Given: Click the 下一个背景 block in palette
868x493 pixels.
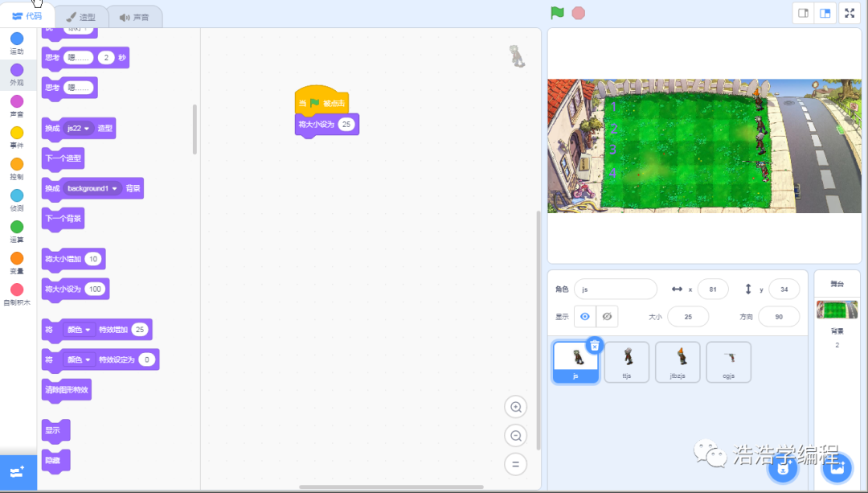Looking at the screenshot, I should (63, 218).
